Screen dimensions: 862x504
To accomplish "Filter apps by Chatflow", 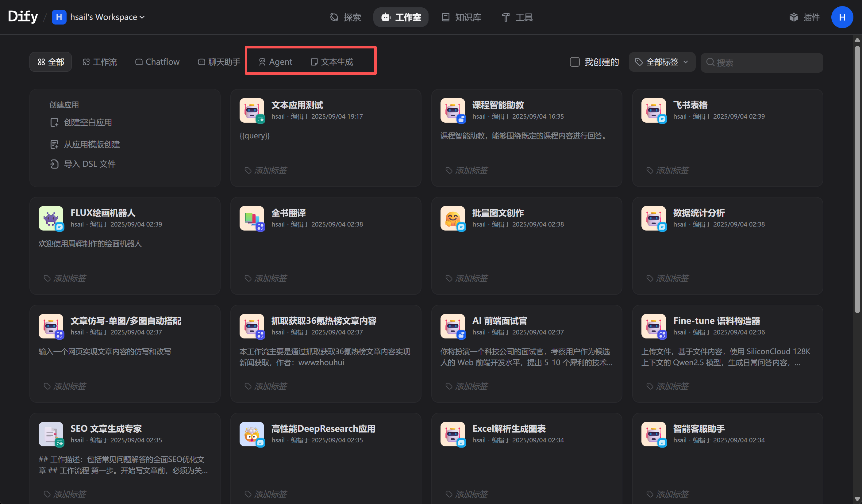I will coord(157,62).
